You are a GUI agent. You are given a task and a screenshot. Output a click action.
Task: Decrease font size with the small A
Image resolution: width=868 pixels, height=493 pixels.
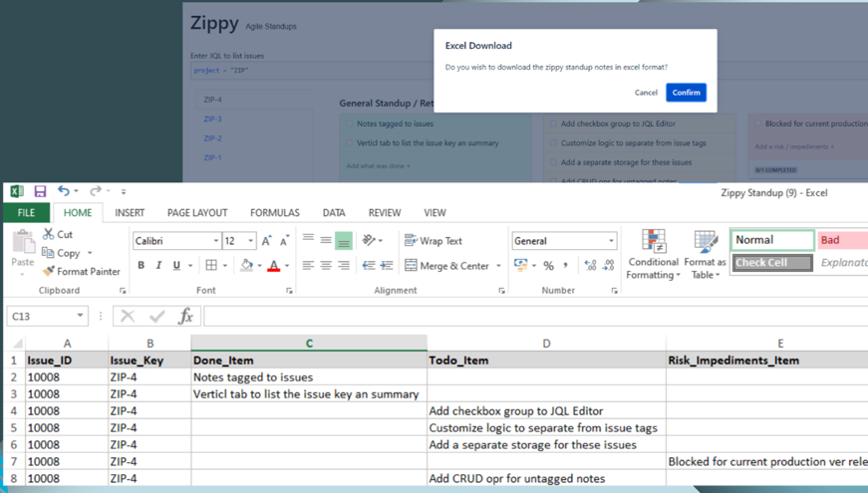click(x=285, y=241)
